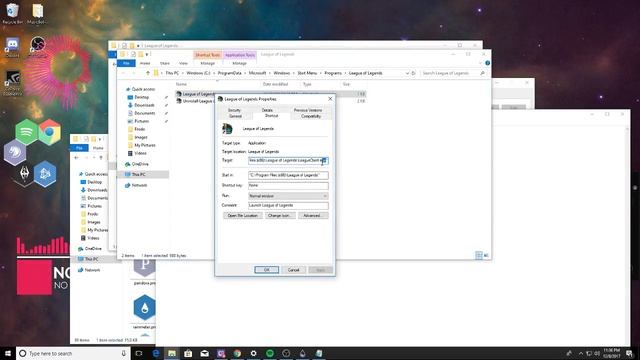
Task: Click in the Shortcut key field
Action: (x=288, y=186)
